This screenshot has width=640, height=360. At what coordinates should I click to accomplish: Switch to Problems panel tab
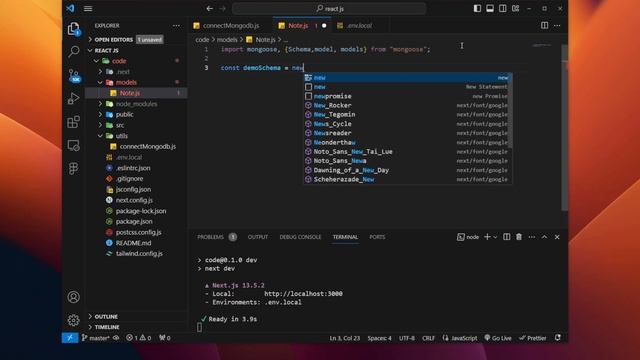[216, 237]
